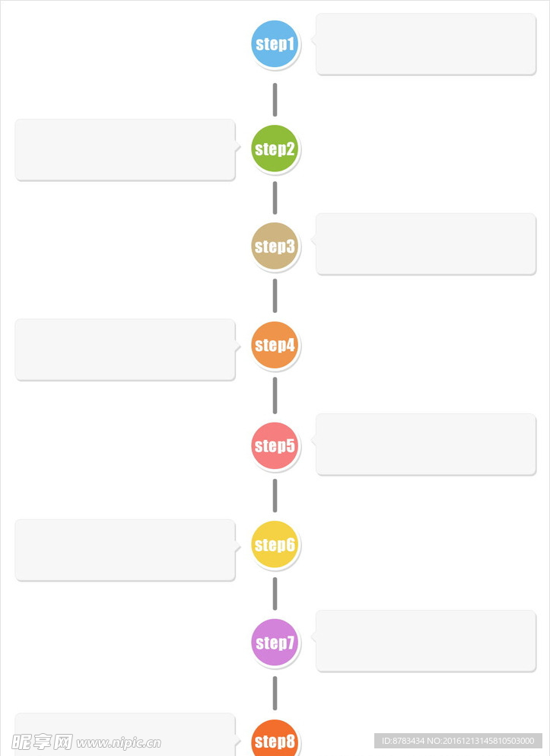The image size is (550, 756).
Task: Click the text box beside step4
Action: (x=125, y=349)
